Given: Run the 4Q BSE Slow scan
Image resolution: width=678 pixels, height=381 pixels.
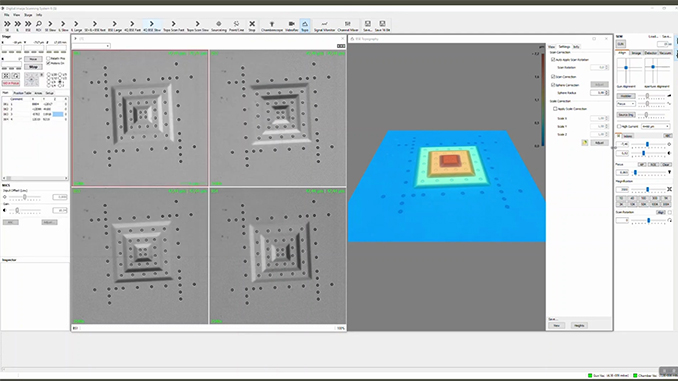Looking at the screenshot, I should point(152,26).
